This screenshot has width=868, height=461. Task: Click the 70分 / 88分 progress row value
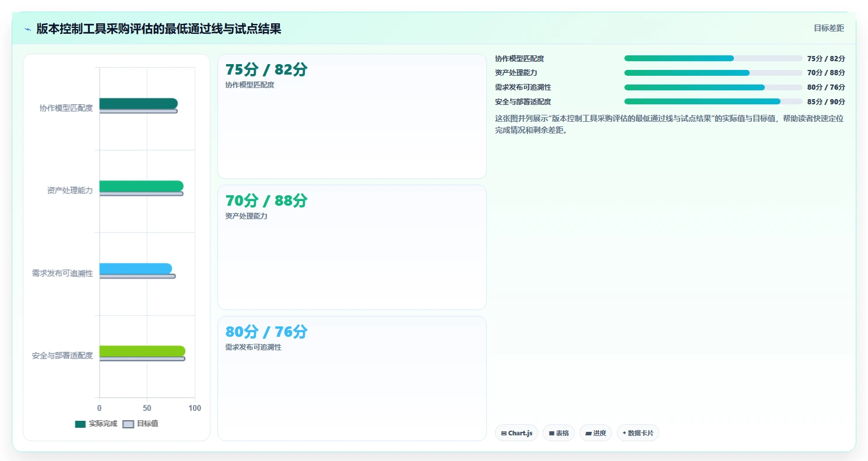pyautogui.click(x=826, y=73)
